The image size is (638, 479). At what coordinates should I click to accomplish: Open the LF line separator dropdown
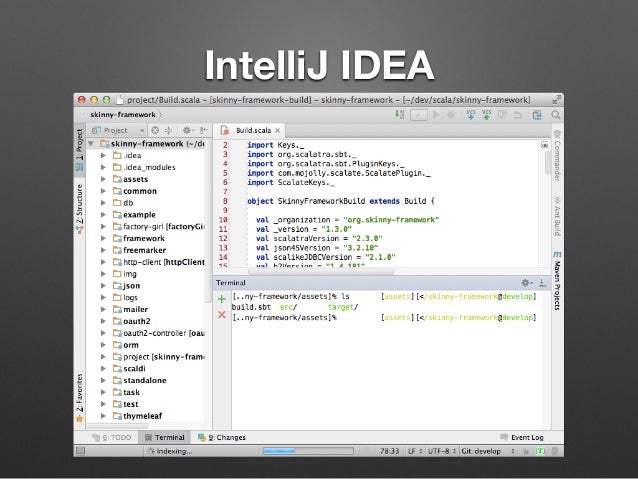(x=415, y=451)
